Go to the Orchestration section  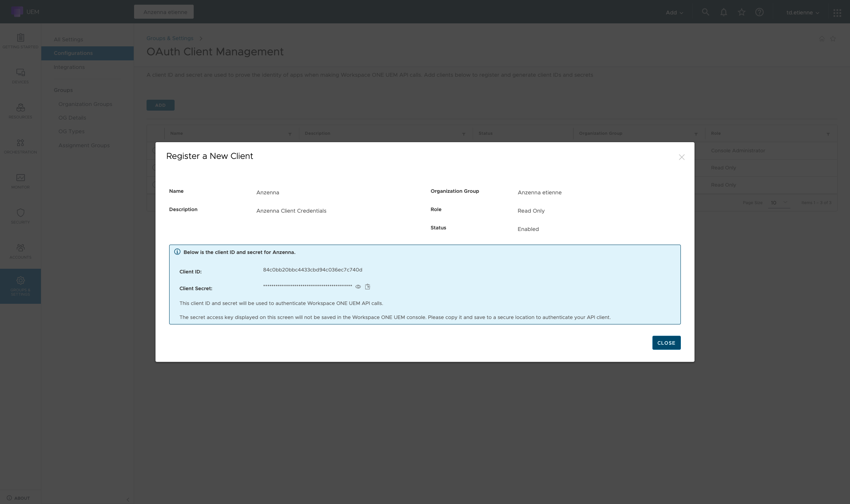(20, 146)
